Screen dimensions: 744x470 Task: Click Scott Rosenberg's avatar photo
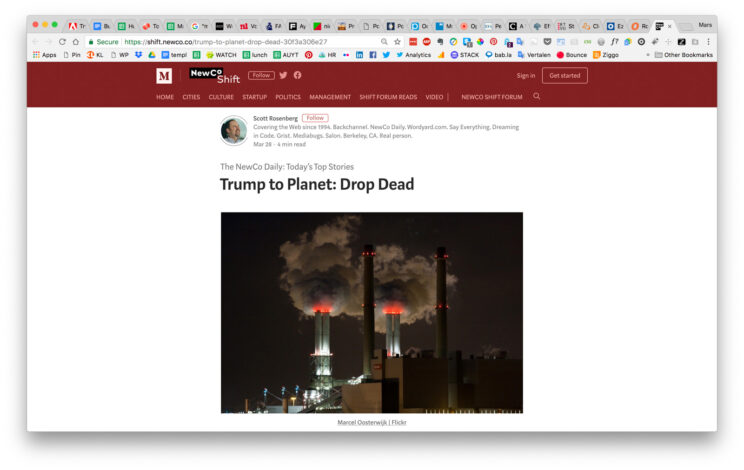(x=234, y=131)
